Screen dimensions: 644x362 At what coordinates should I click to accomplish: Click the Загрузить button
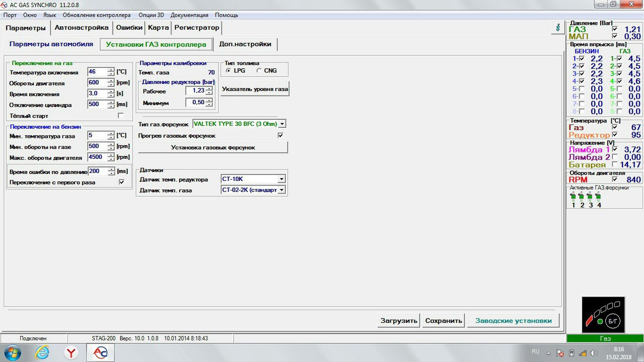(x=399, y=321)
